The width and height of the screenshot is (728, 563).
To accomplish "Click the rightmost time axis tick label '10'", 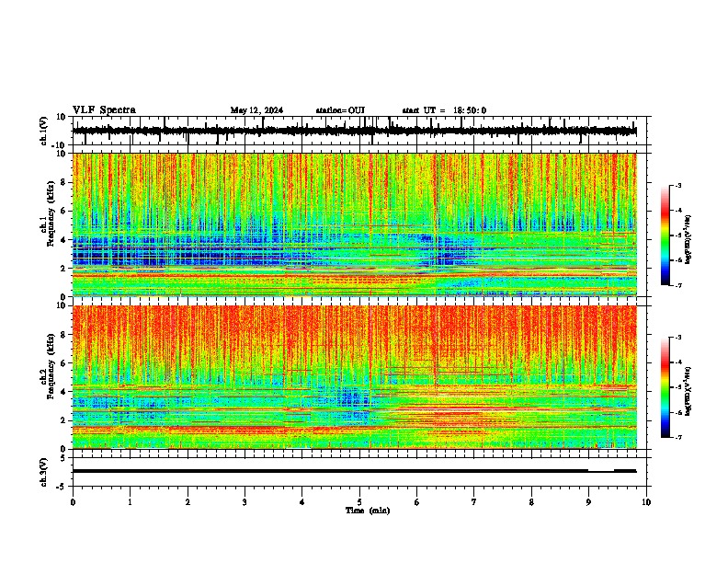I will pyautogui.click(x=646, y=502).
